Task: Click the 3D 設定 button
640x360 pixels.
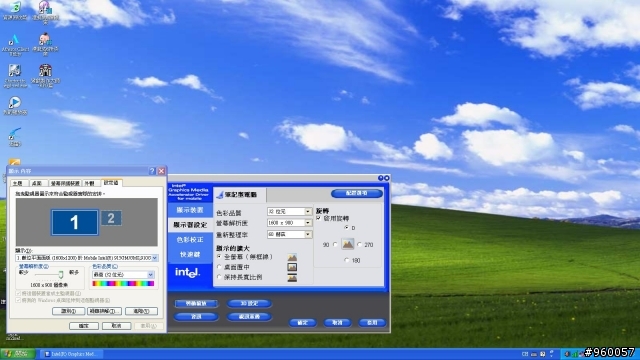Action: (x=249, y=303)
